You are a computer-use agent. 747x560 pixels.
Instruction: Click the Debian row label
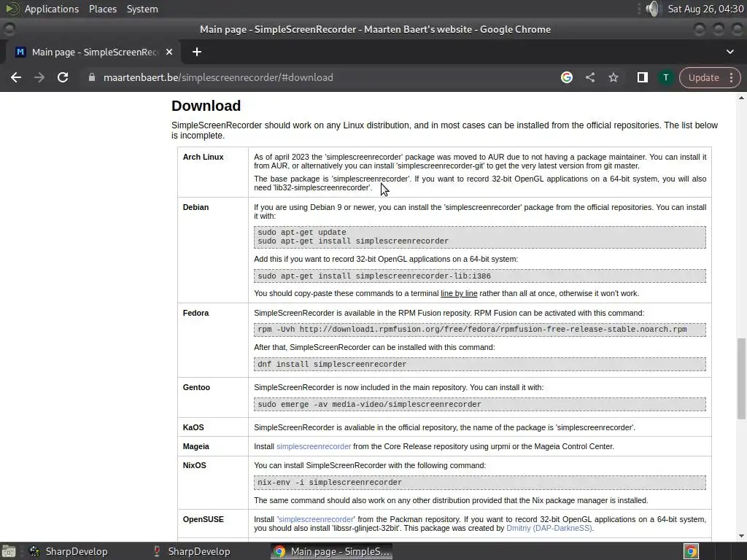point(196,207)
